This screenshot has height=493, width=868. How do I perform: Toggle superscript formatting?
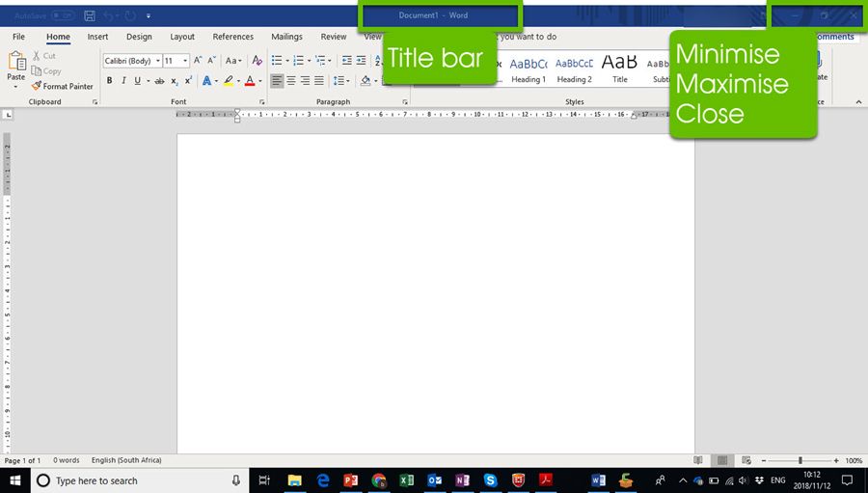click(x=188, y=81)
